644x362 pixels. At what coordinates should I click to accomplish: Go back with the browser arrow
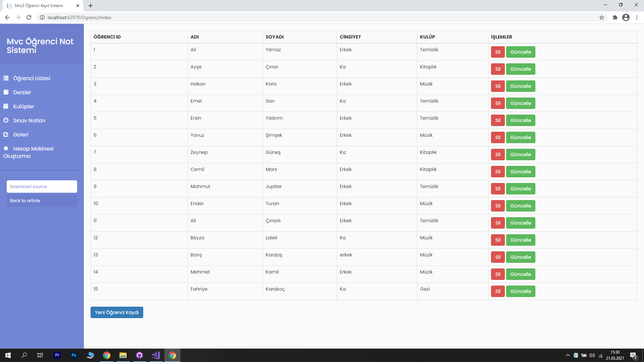7,17
